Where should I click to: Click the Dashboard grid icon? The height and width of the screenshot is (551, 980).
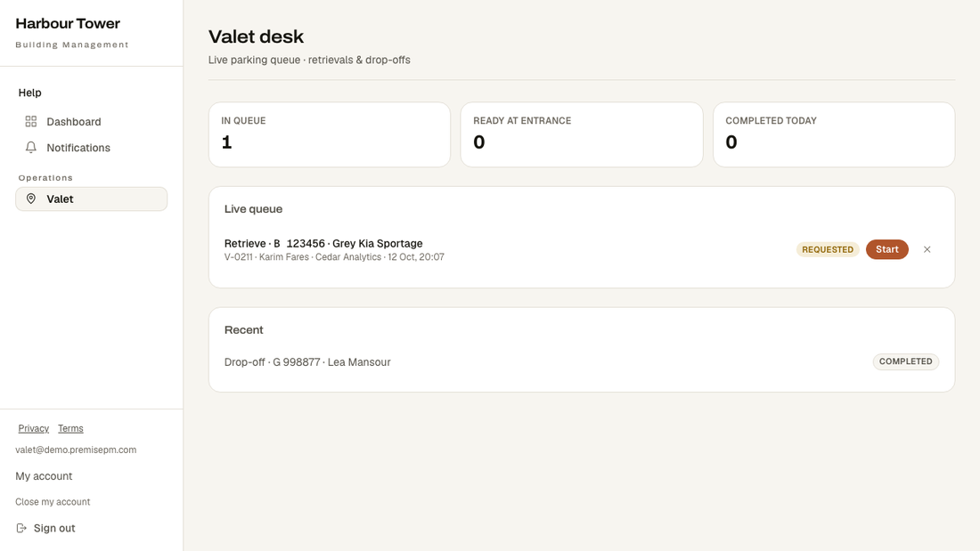(30, 121)
